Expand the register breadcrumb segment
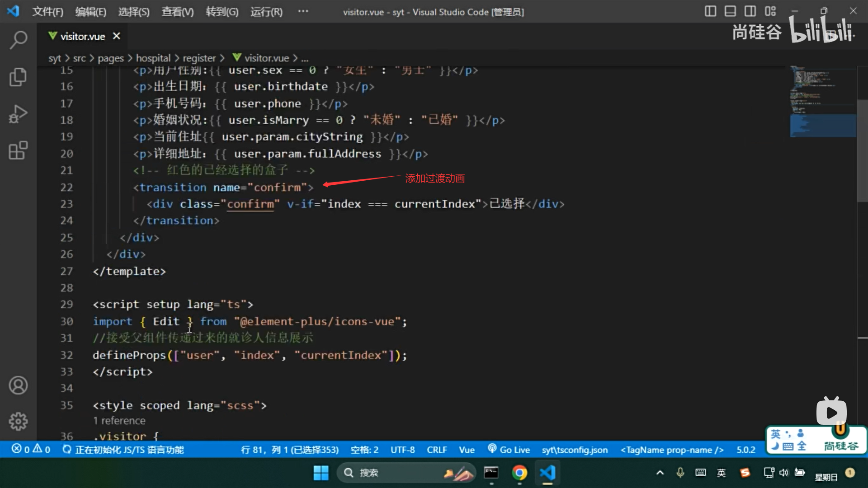This screenshot has width=868, height=488. [x=199, y=58]
